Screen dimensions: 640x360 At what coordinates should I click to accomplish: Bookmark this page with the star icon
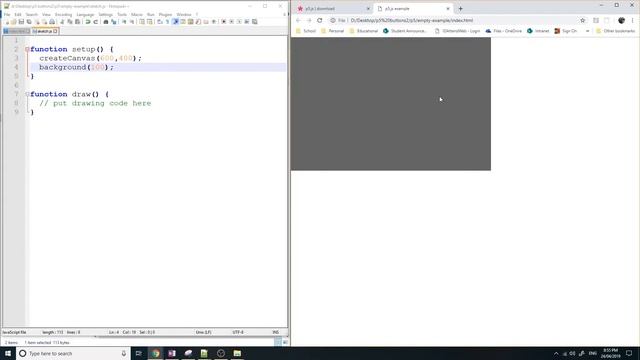[582, 20]
